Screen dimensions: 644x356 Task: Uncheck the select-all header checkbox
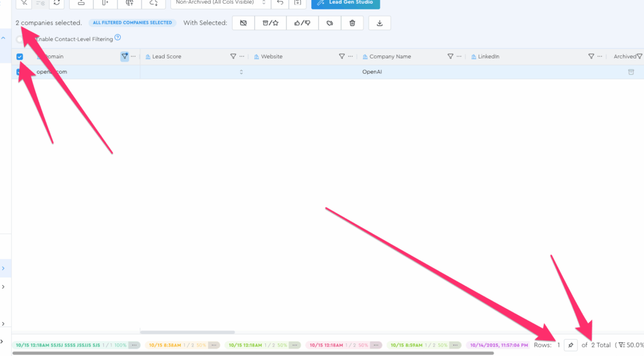[20, 57]
